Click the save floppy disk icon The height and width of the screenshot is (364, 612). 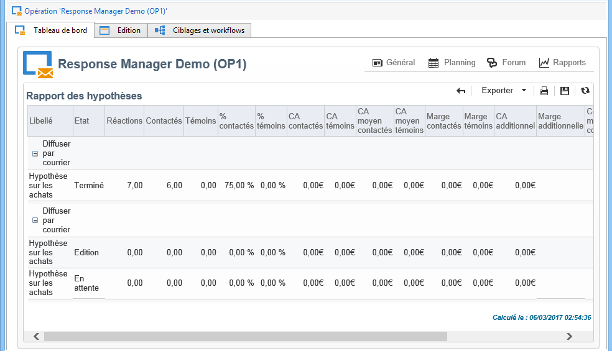[565, 91]
